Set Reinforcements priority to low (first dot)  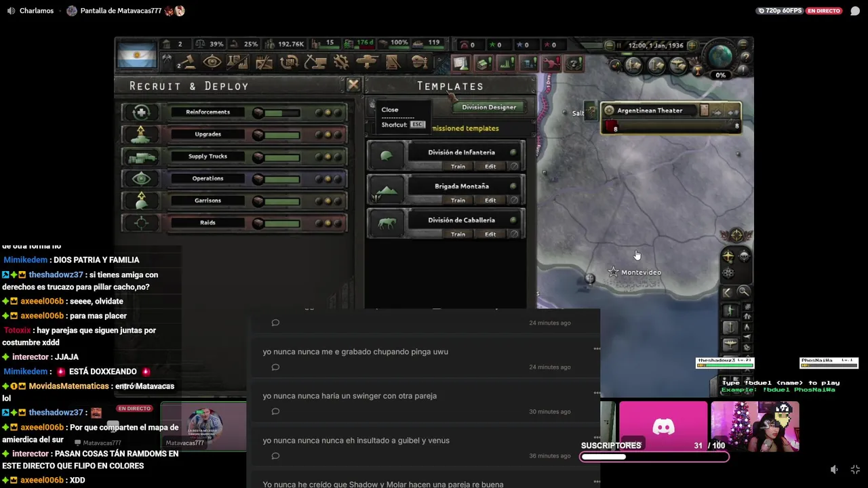coord(319,113)
